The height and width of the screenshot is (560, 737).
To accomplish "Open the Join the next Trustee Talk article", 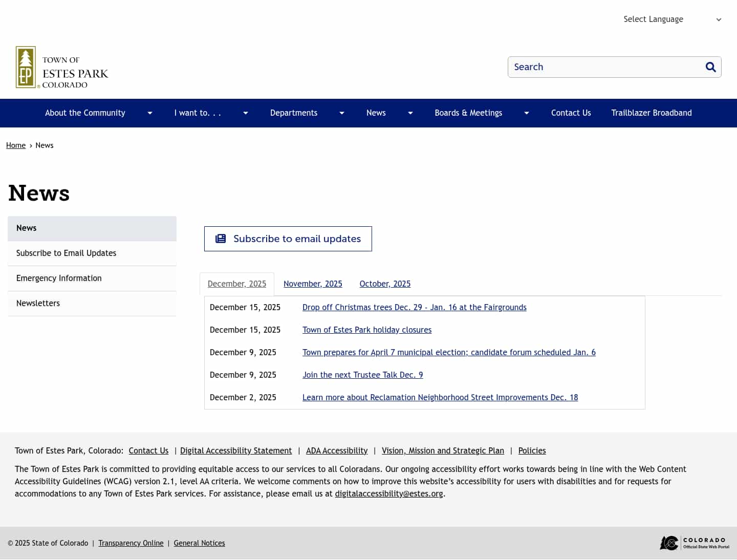I will tap(362, 375).
